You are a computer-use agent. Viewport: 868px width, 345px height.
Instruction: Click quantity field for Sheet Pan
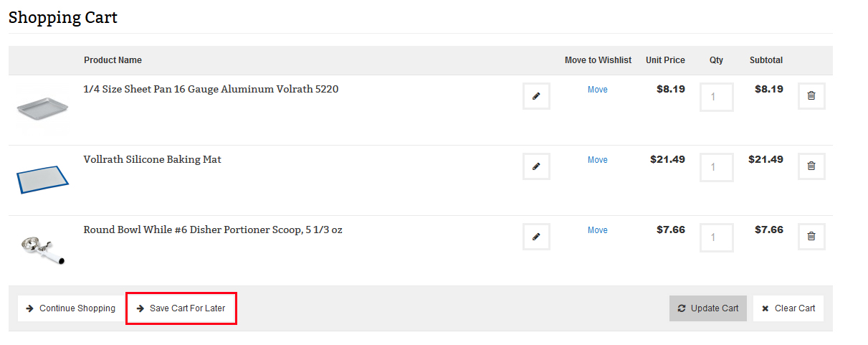click(716, 97)
